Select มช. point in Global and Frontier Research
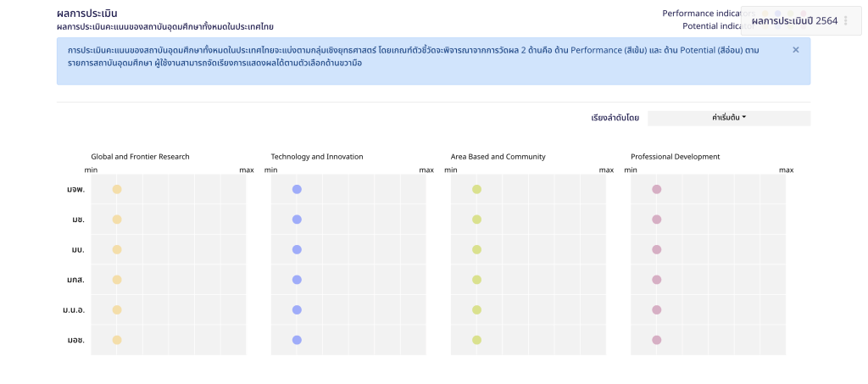 [117, 220]
